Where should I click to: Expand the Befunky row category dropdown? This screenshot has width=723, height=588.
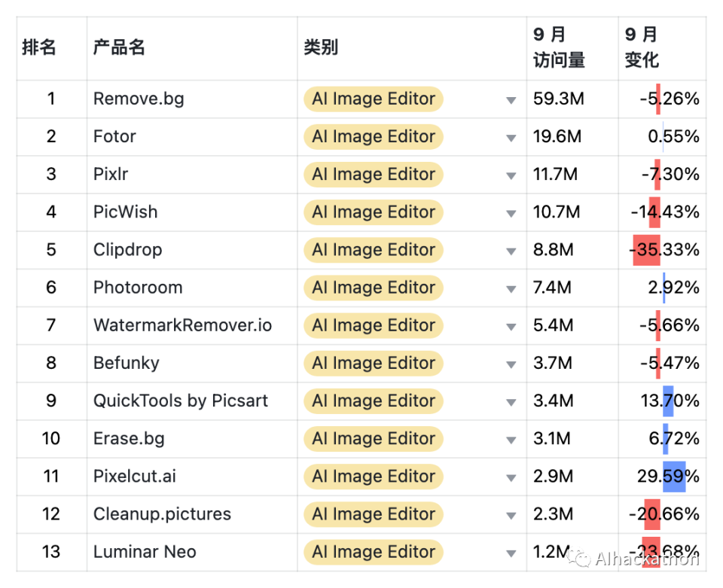(x=511, y=364)
